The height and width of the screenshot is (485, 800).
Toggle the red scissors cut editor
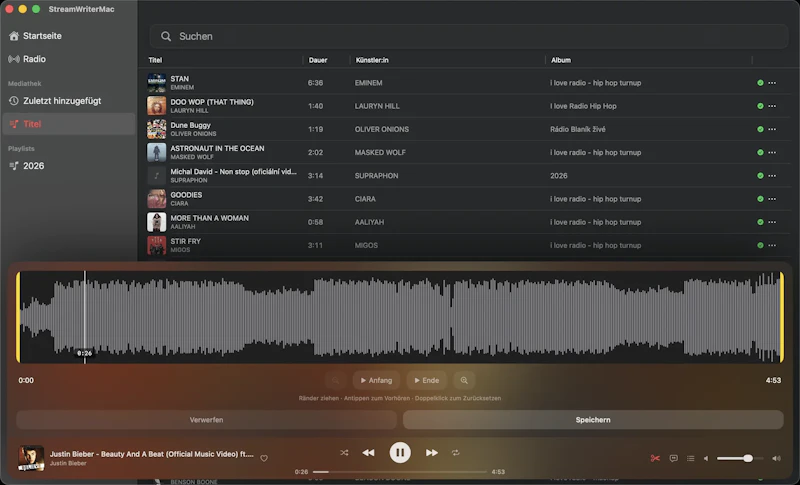coord(655,458)
